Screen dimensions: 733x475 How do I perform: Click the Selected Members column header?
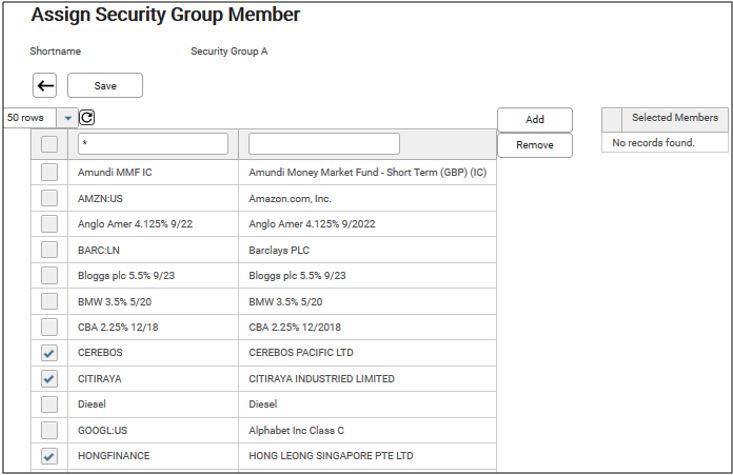[674, 118]
